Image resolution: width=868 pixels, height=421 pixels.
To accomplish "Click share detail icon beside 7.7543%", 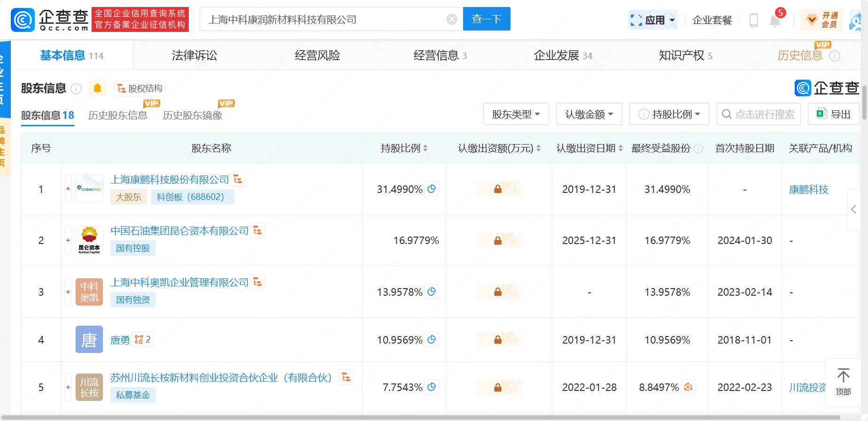I will [x=432, y=387].
